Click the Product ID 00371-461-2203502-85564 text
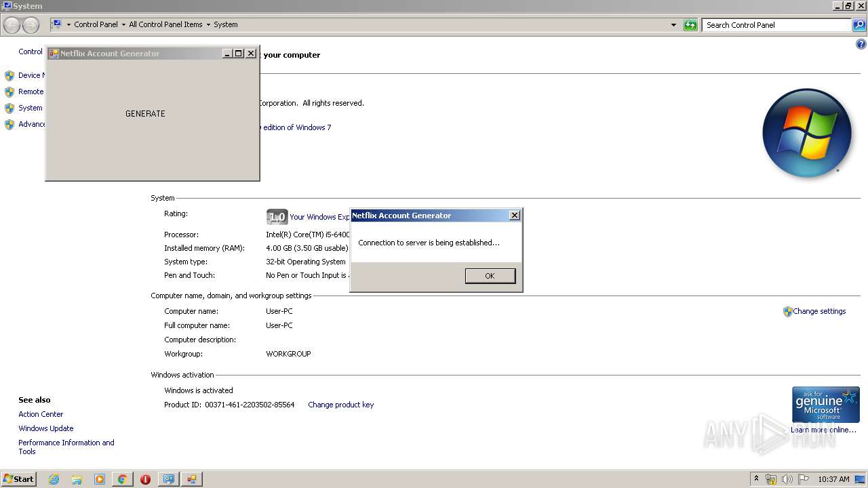Screen dimensions: 868x488 [229, 405]
